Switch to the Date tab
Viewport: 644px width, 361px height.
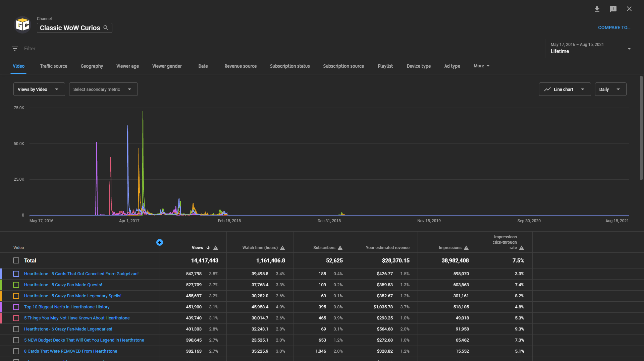click(x=203, y=66)
